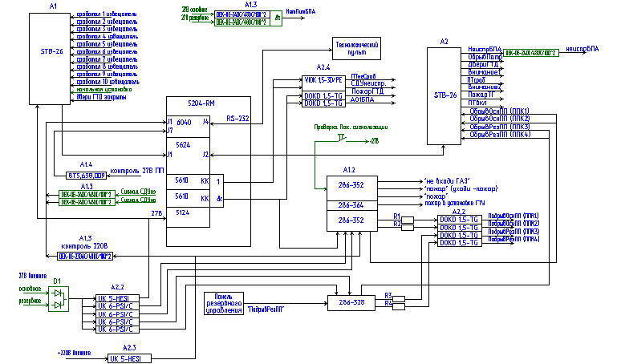Click the quoted "ПодрывРезПП" label near panel
Image resolution: width=617 pixels, height=364 pixels.
(266, 309)
